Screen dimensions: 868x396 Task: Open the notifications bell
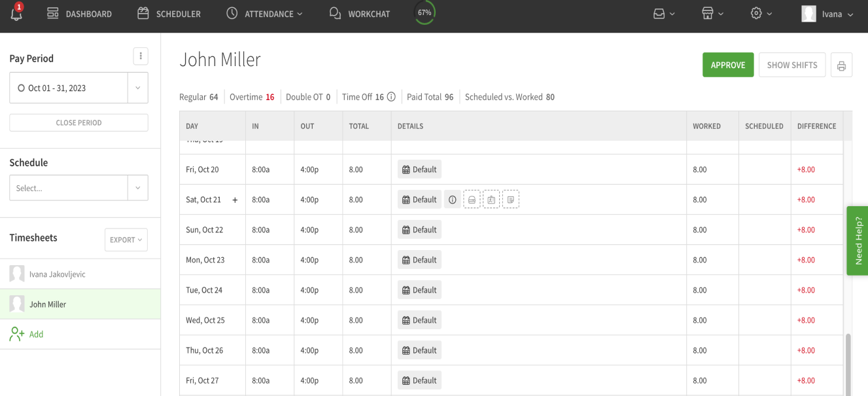click(x=16, y=13)
